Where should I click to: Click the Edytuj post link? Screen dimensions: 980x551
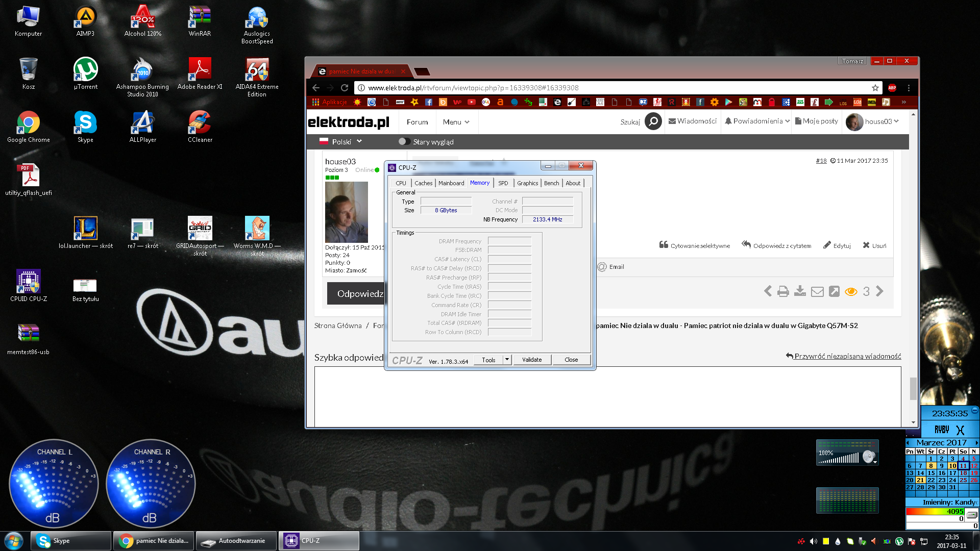pos(837,245)
